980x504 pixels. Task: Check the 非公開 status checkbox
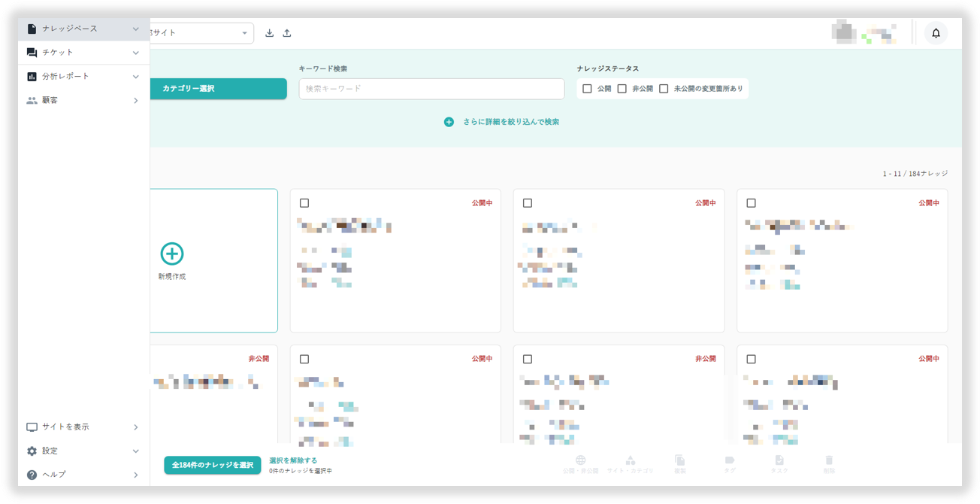(622, 89)
